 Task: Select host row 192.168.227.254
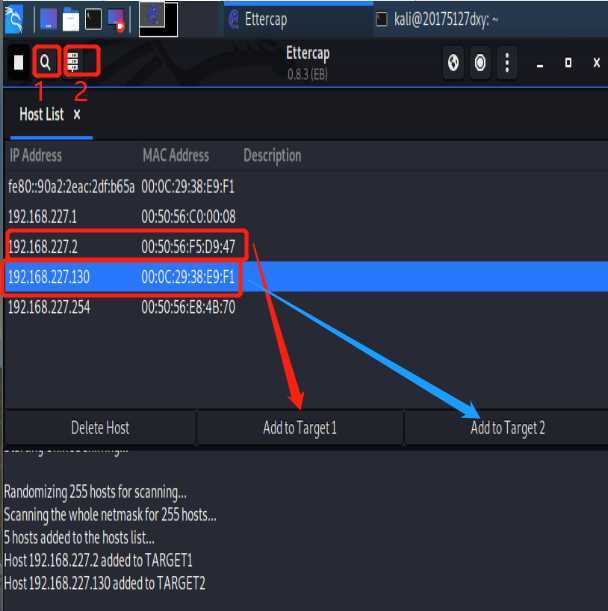coord(306,307)
